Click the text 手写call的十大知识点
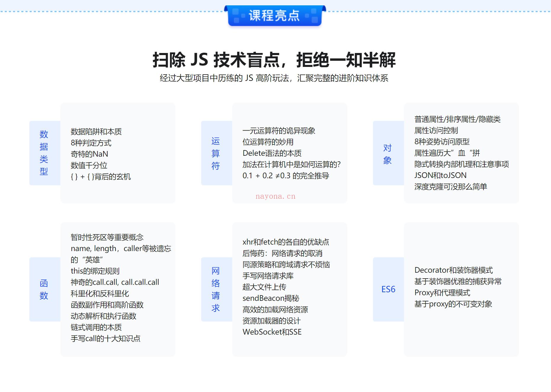 click(105, 339)
